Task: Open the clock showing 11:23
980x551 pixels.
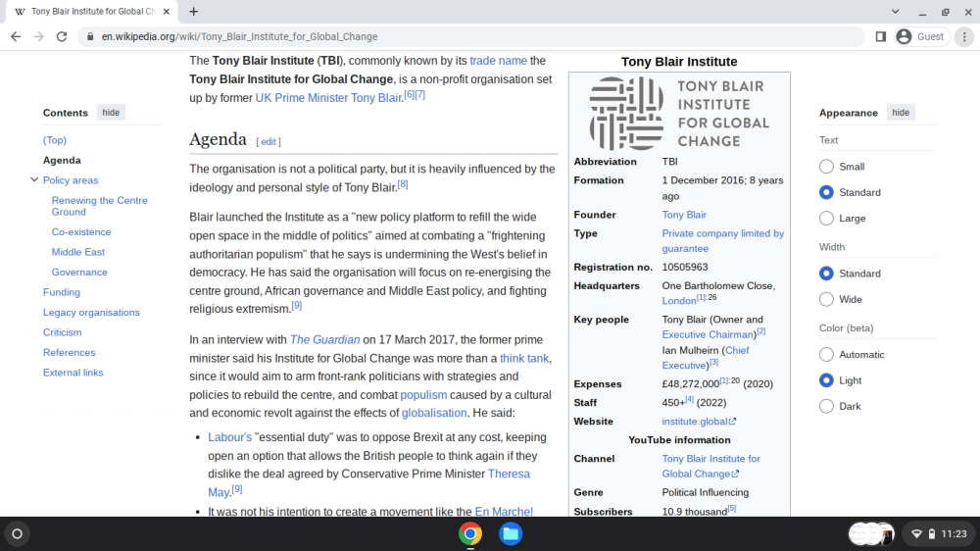Action: click(954, 533)
